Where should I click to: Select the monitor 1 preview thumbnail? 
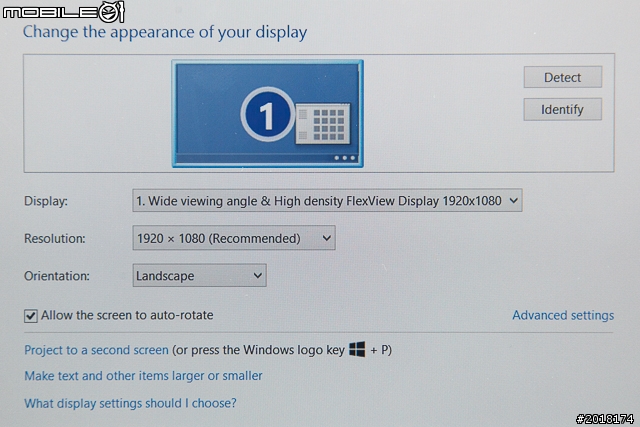click(268, 114)
